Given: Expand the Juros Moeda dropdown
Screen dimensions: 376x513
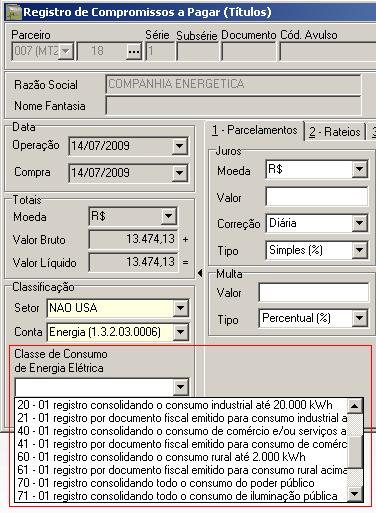Looking at the screenshot, I should [360, 169].
